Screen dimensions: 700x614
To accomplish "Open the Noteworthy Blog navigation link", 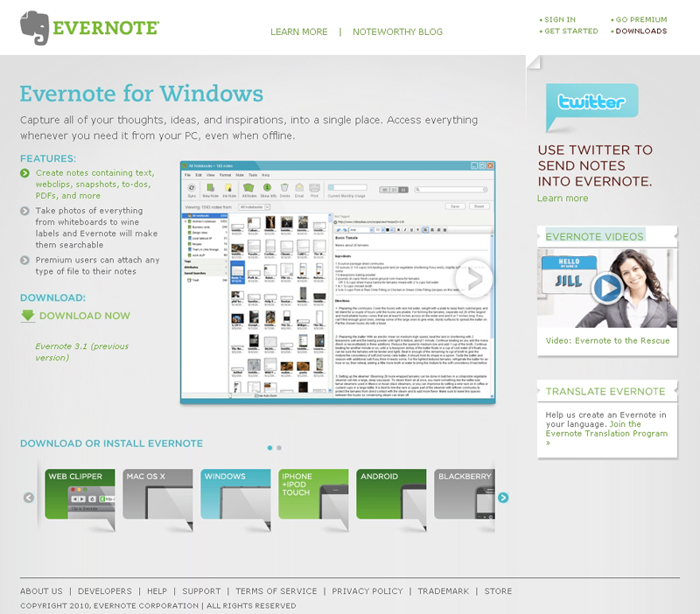I will (x=397, y=31).
